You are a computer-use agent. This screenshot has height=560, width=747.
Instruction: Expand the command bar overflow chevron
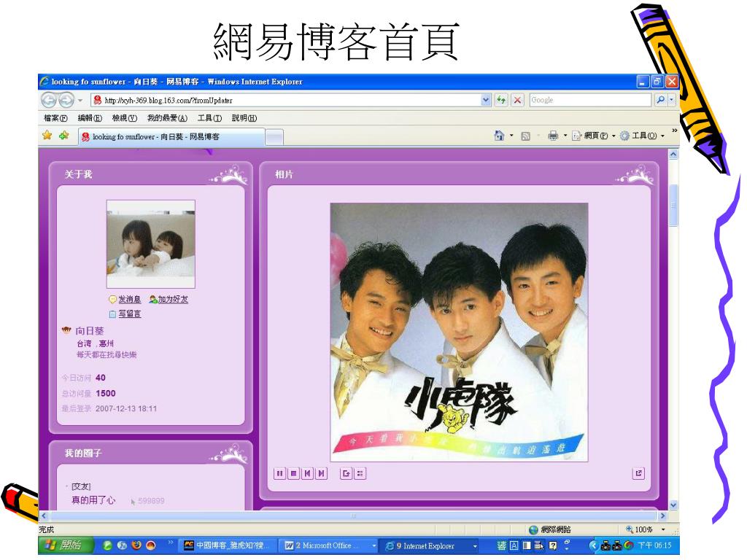click(674, 131)
